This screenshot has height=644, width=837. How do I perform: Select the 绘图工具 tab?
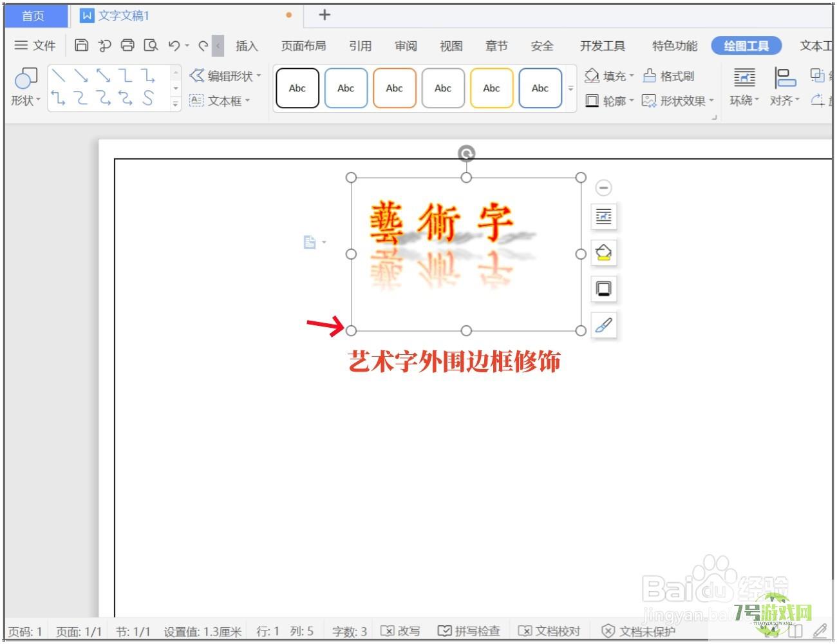click(x=746, y=46)
